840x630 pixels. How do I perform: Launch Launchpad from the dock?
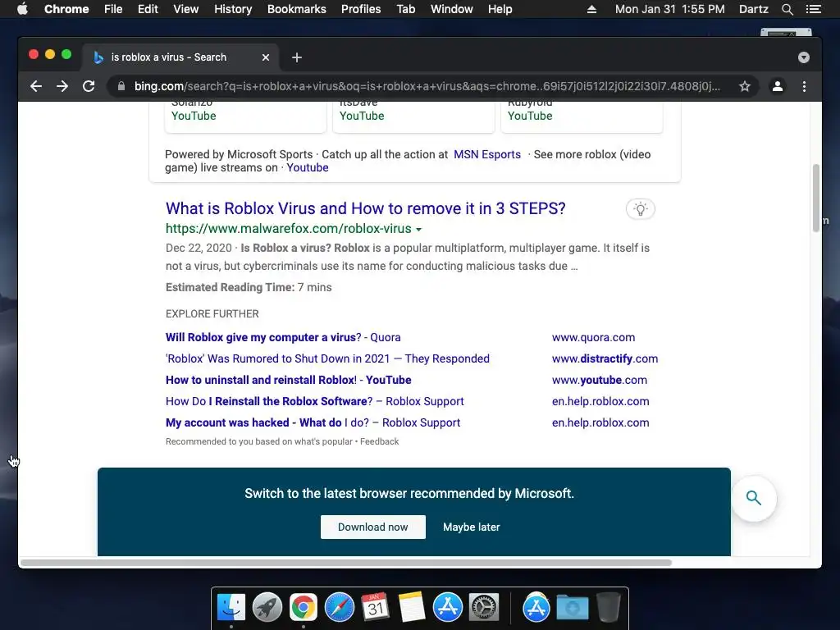point(267,608)
